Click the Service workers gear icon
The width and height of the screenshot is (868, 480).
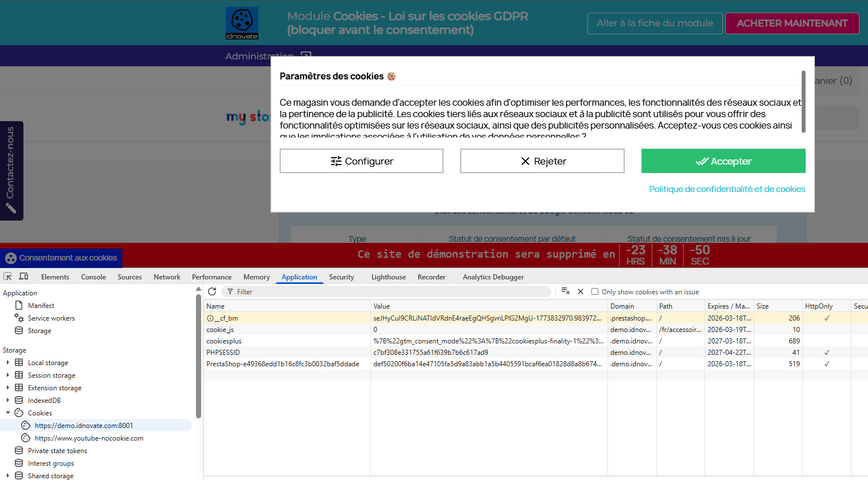19,318
